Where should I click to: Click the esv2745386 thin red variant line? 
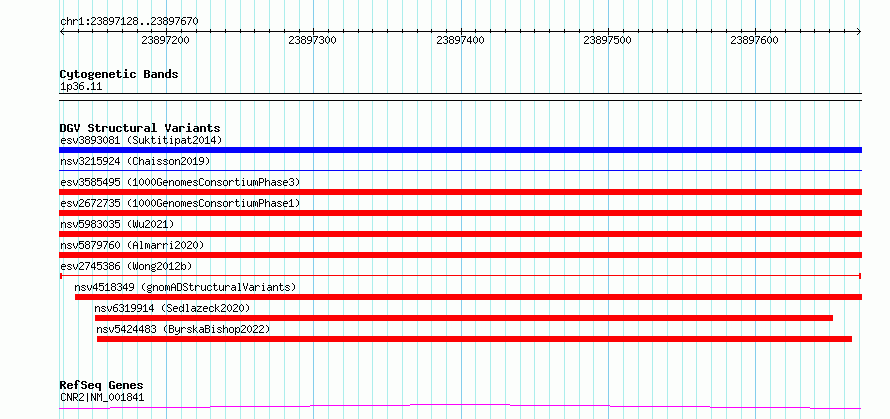point(460,276)
